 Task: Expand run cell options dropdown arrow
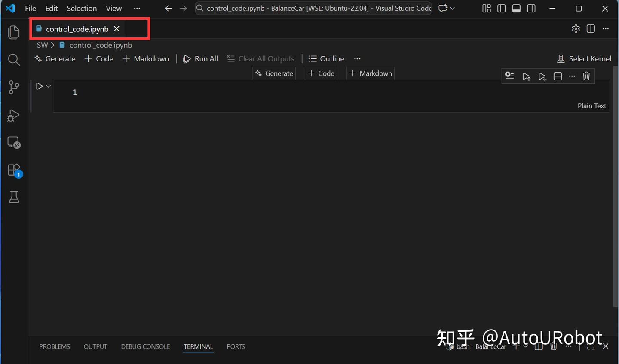click(x=49, y=86)
